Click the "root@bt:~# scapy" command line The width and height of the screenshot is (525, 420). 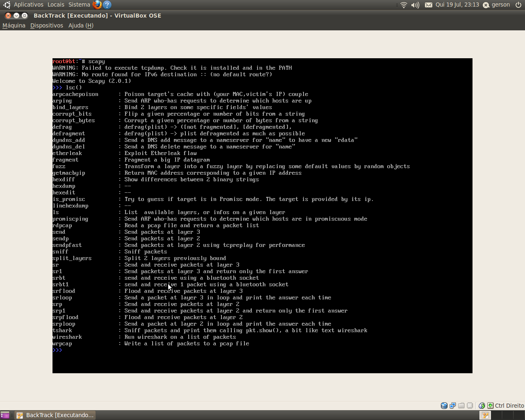[79, 62]
